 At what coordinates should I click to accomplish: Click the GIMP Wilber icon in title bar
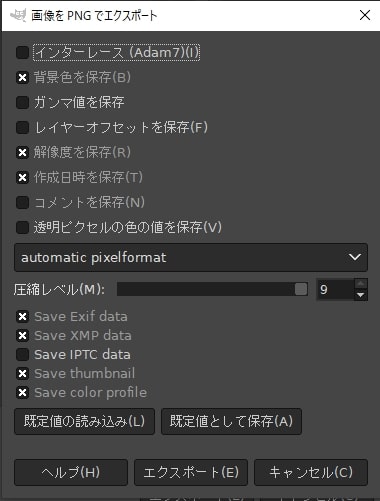click(x=18, y=15)
